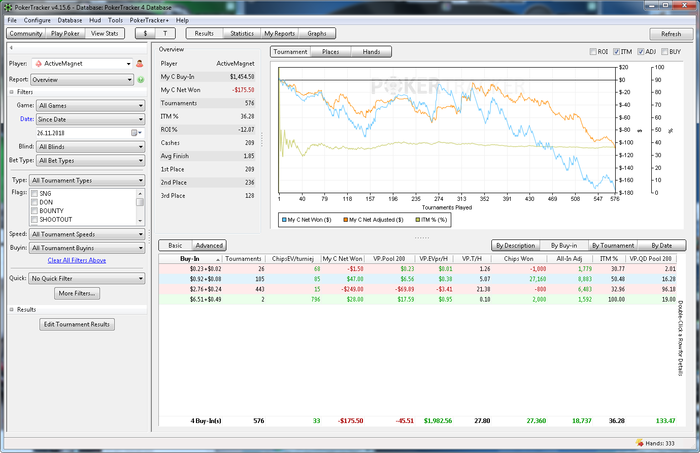Switch to the Advanced stats tab

coord(209,245)
